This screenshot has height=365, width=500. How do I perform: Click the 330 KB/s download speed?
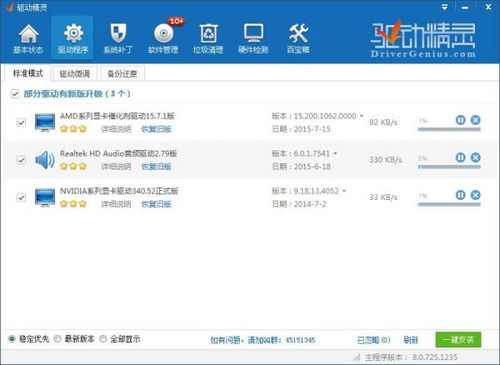(x=386, y=160)
